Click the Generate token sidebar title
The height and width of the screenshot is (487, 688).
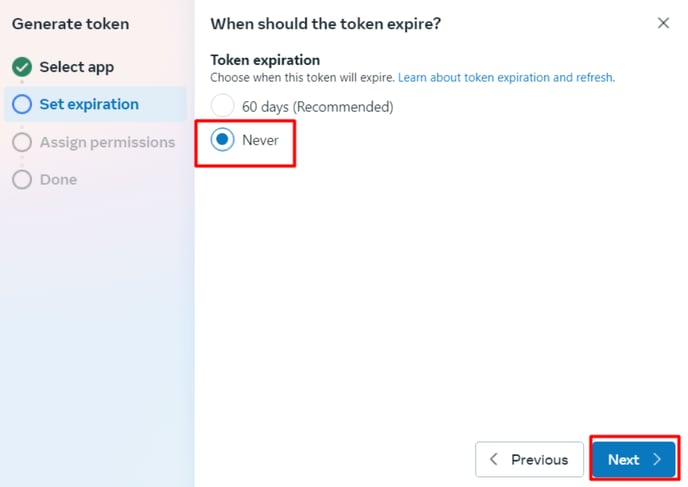(x=71, y=24)
